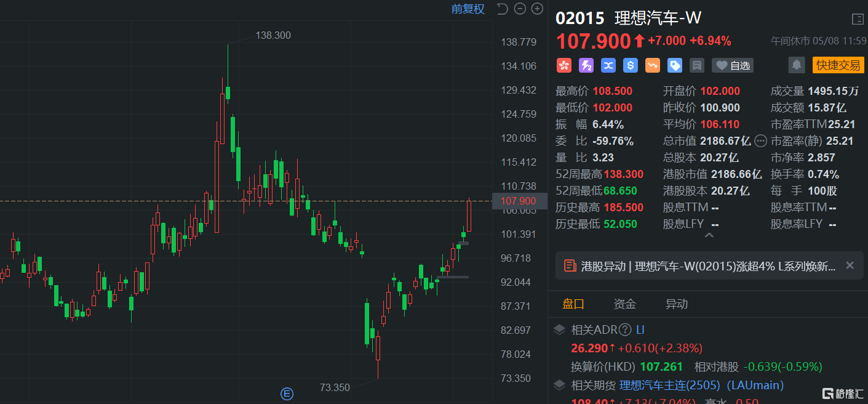Click the Hong Kong market flag icon
868x404 pixels.
[x=564, y=65]
